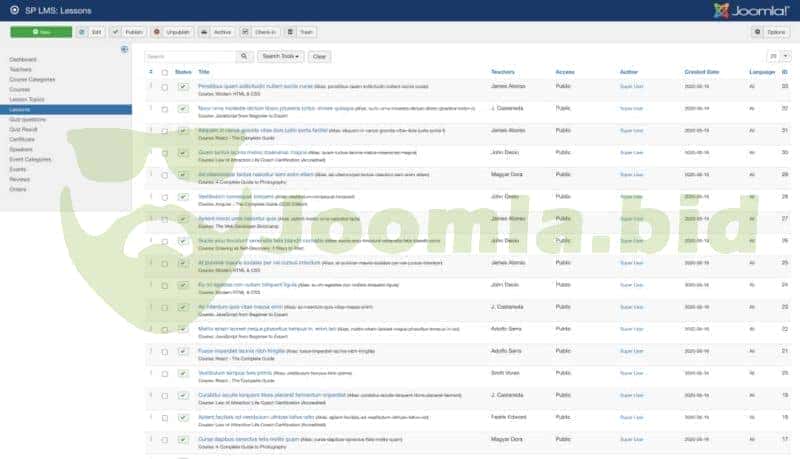Archive lessons using the Archive button

pyautogui.click(x=216, y=32)
